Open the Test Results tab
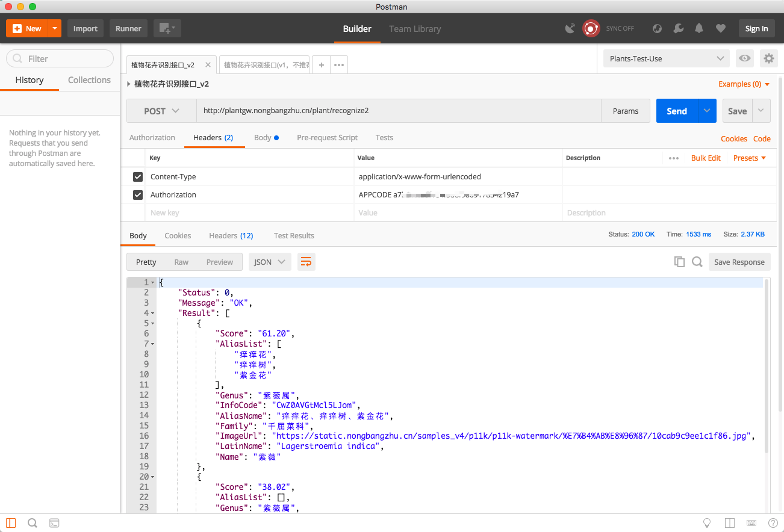784x532 pixels. 294,235
